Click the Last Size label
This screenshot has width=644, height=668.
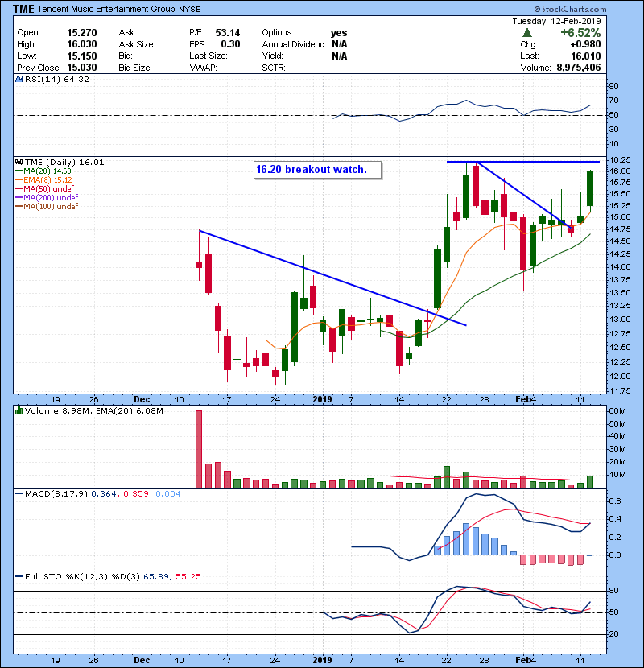click(x=208, y=56)
